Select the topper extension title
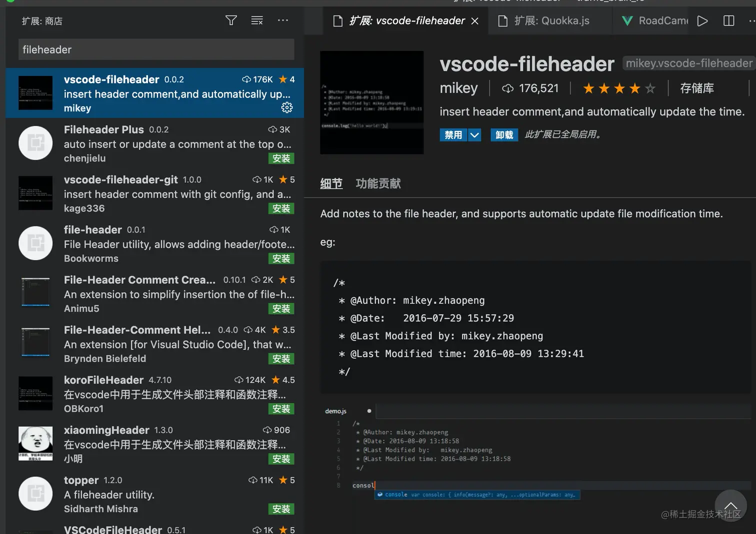 [81, 480]
